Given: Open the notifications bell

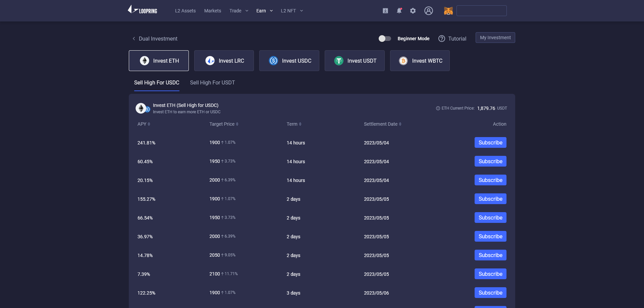Looking at the screenshot, I should pyautogui.click(x=399, y=11).
